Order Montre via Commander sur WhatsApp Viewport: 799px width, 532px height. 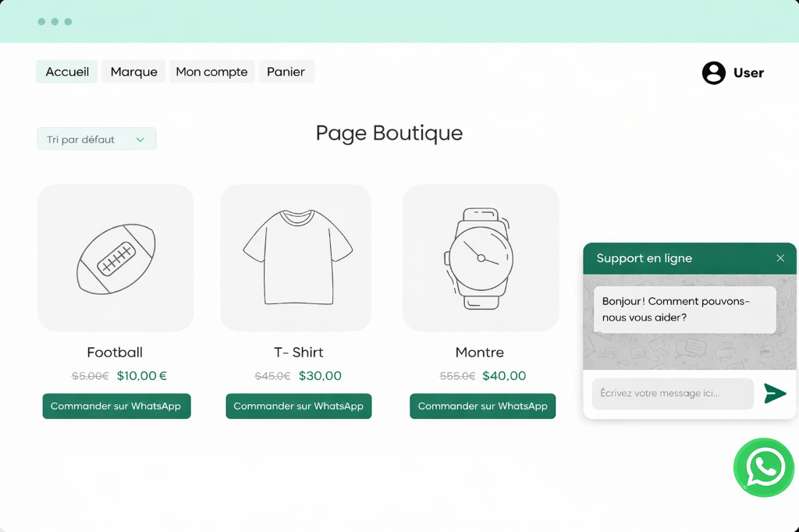point(482,406)
